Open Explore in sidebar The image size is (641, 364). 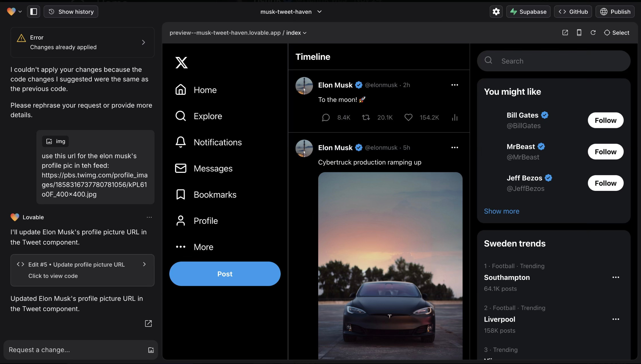pos(198,116)
